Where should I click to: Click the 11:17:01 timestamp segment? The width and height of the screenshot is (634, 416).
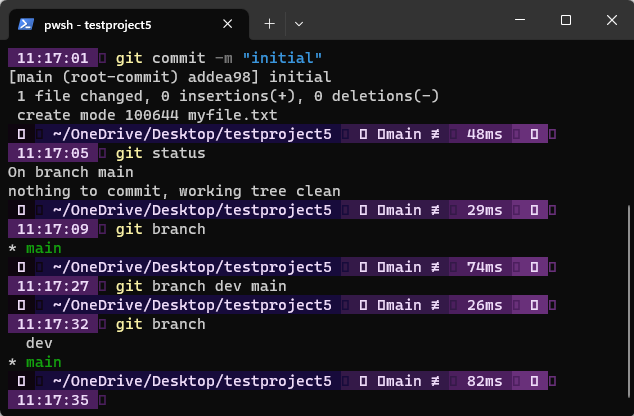[58, 58]
